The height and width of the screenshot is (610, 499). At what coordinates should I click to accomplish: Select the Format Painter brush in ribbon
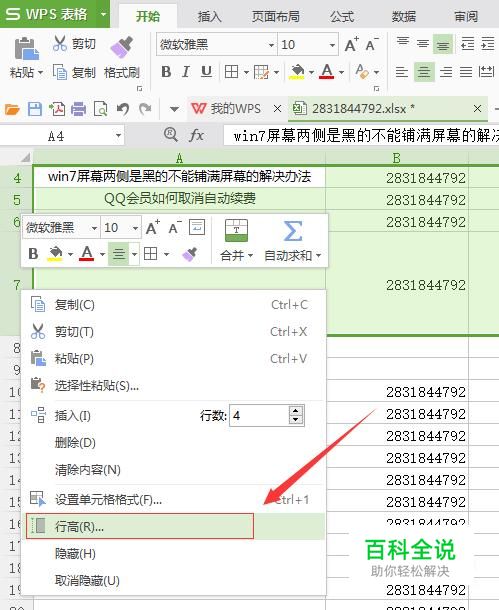122,47
